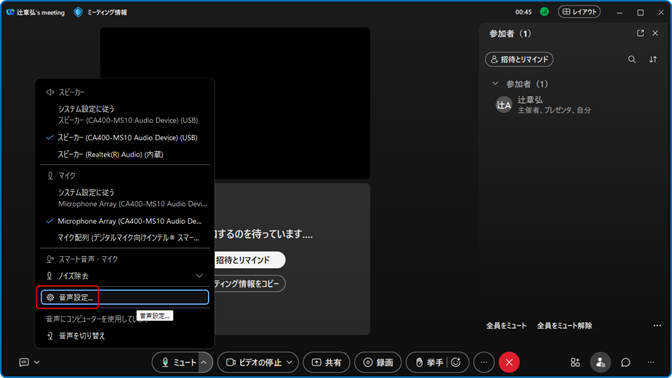Click ビデオの停止 button
672x378 pixels.
(x=253, y=363)
